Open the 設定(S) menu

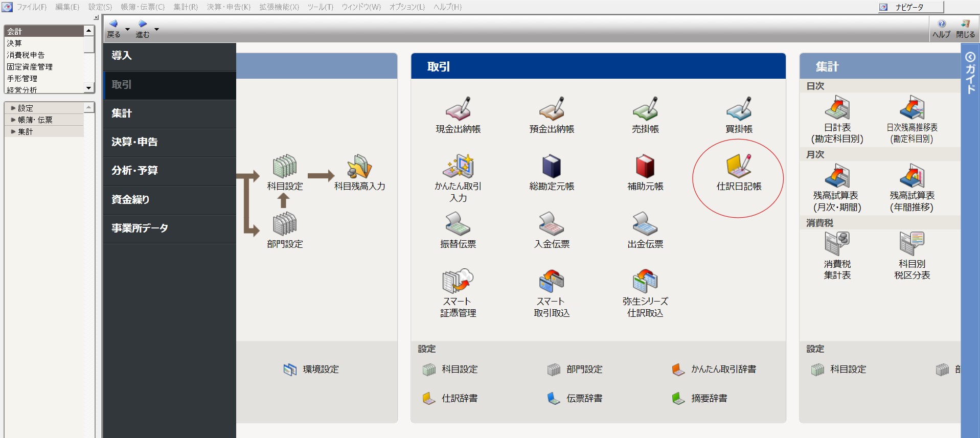point(100,7)
